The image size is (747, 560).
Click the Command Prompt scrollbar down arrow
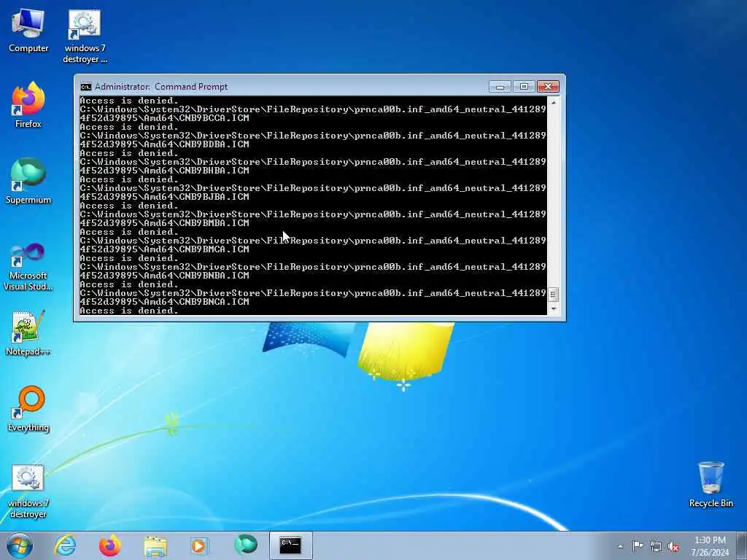[x=554, y=309]
